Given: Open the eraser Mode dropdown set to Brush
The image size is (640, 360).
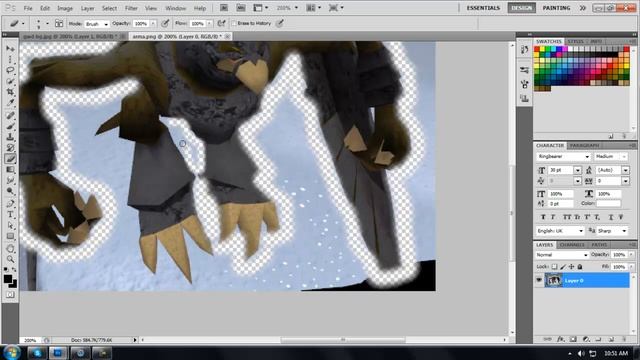Looking at the screenshot, I should tap(97, 24).
